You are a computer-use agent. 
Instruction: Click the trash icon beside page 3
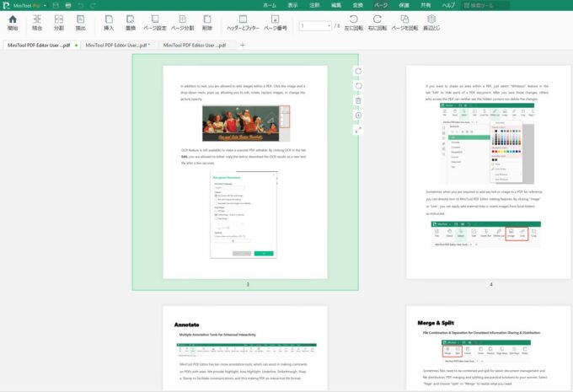click(358, 100)
